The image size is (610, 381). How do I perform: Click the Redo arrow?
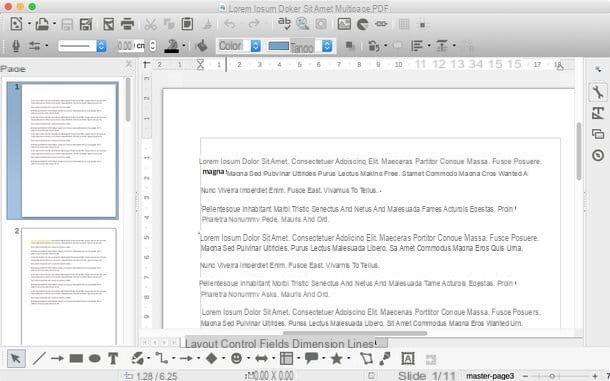tap(254, 24)
